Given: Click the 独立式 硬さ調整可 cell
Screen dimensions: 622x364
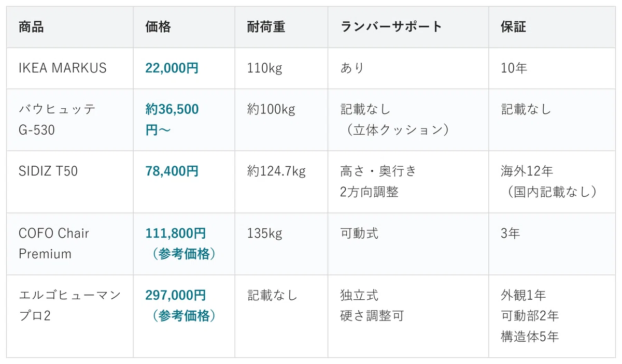Looking at the screenshot, I should click(x=408, y=316).
